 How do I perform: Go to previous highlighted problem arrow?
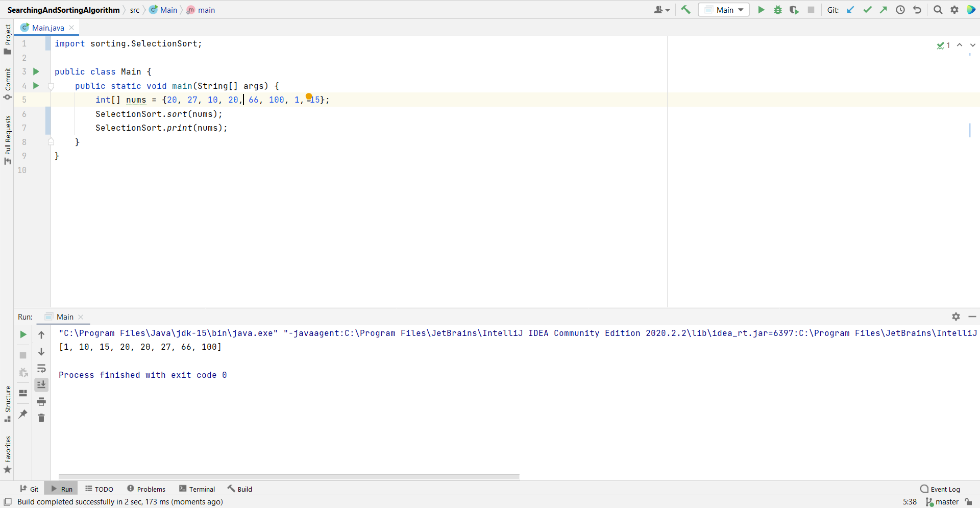[960, 45]
